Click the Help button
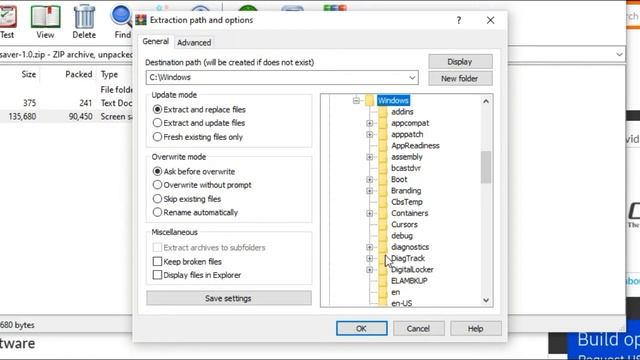Image resolution: width=640 pixels, height=360 pixels. (x=476, y=329)
